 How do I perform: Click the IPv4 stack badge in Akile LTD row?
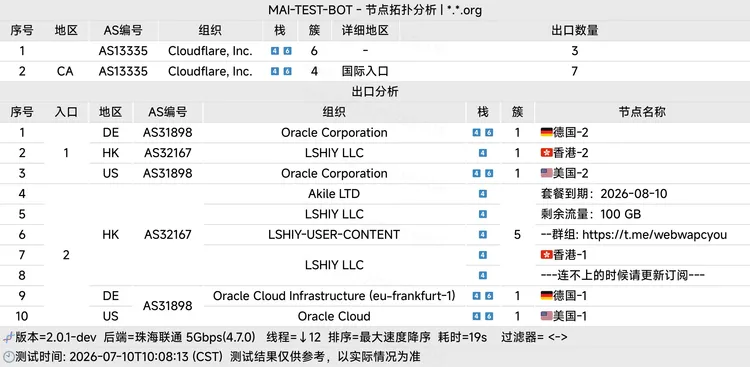pyautogui.click(x=483, y=194)
